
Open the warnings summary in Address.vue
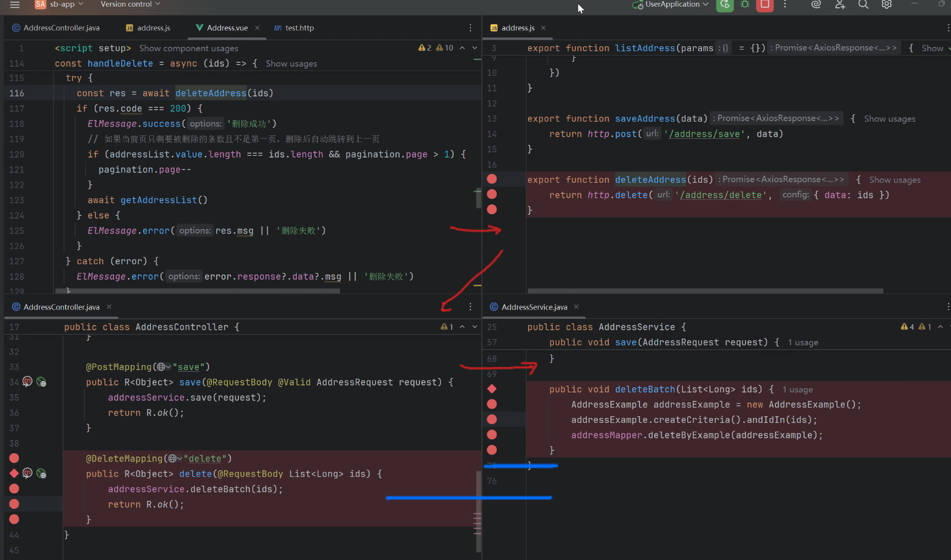436,48
